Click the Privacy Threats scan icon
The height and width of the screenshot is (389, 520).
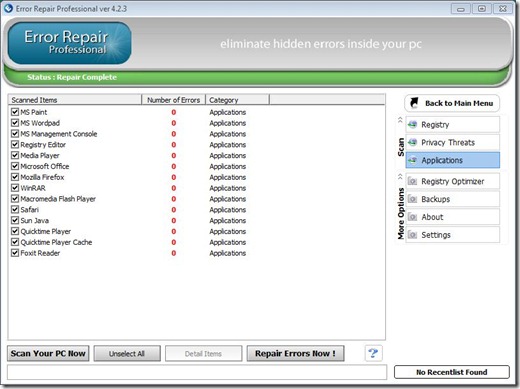pyautogui.click(x=413, y=143)
